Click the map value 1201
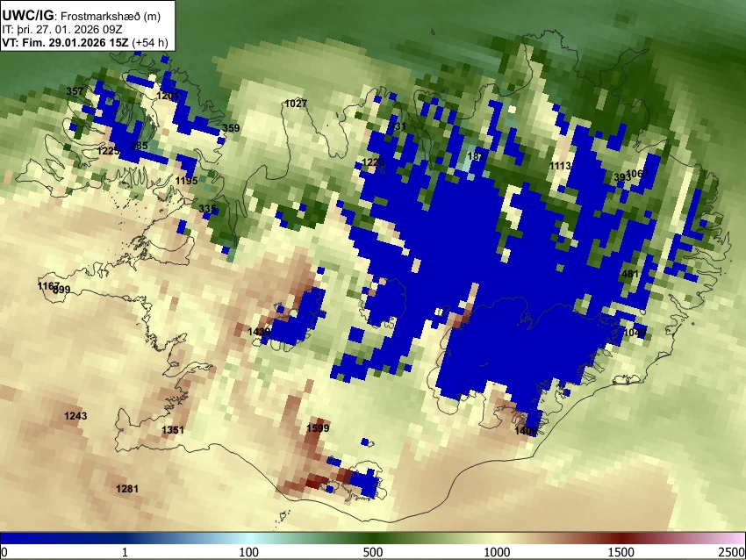 (168, 96)
